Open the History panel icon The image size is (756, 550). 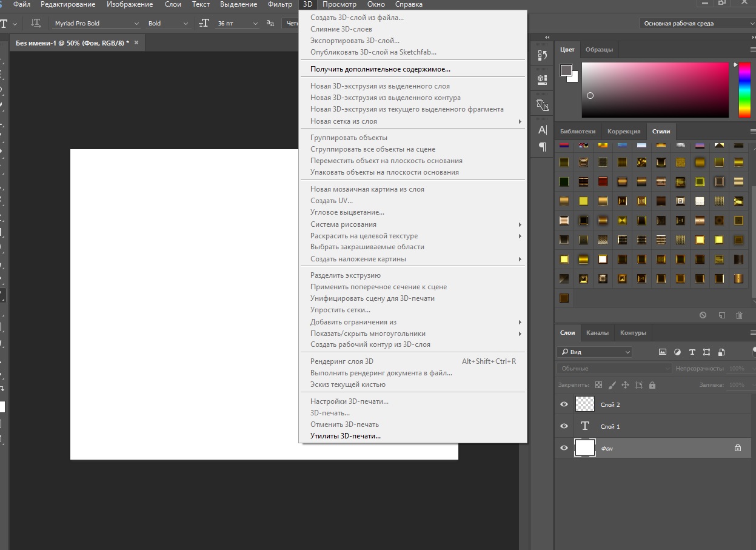click(542, 55)
